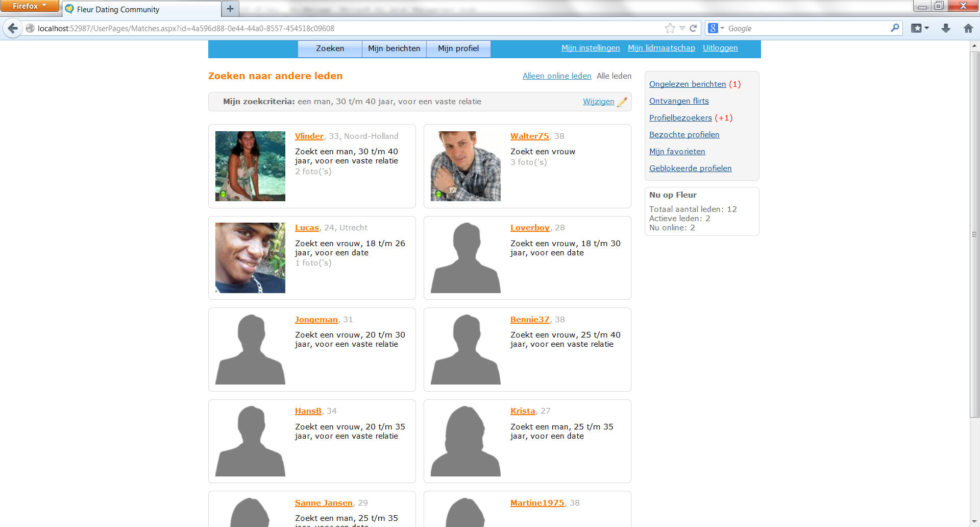Open a new tab with the plus button
The image size is (980, 527).
[x=230, y=9]
